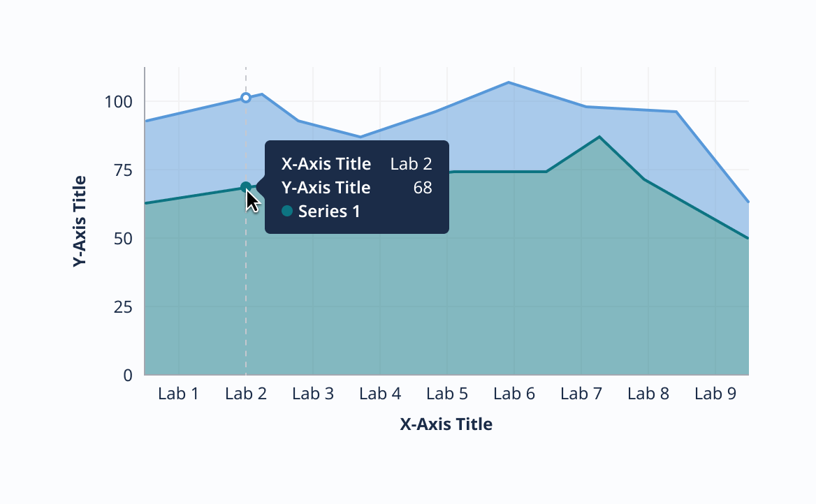The width and height of the screenshot is (816, 504).
Task: Select the Lab 2 axis label
Action: 246,394
